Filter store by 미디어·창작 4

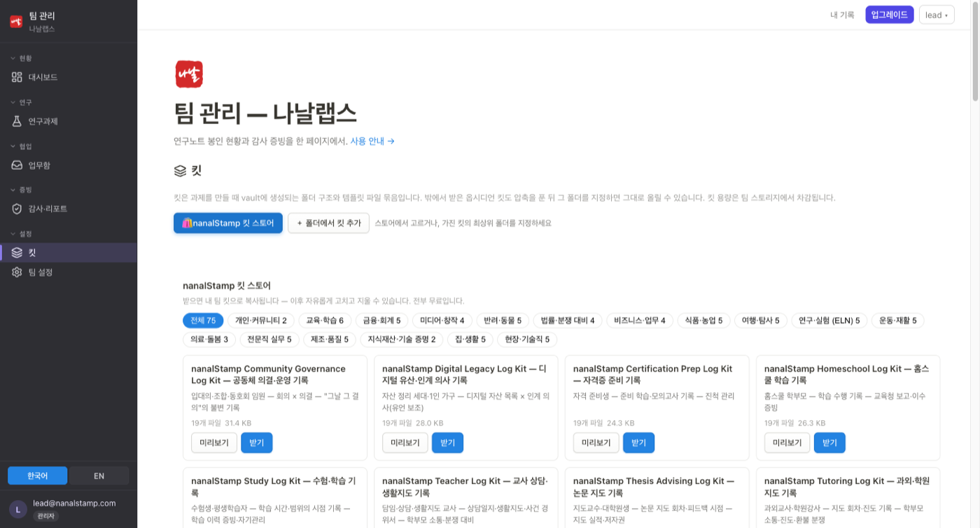point(442,320)
